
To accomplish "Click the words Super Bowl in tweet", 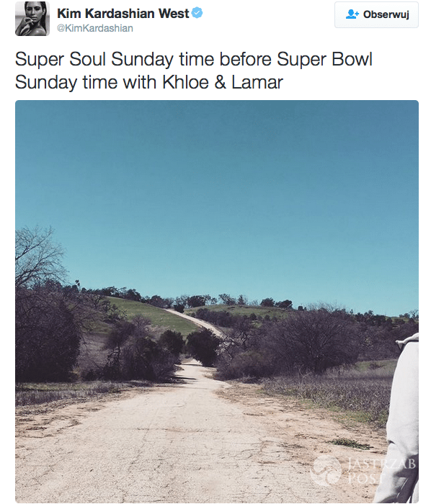I will click(324, 60).
